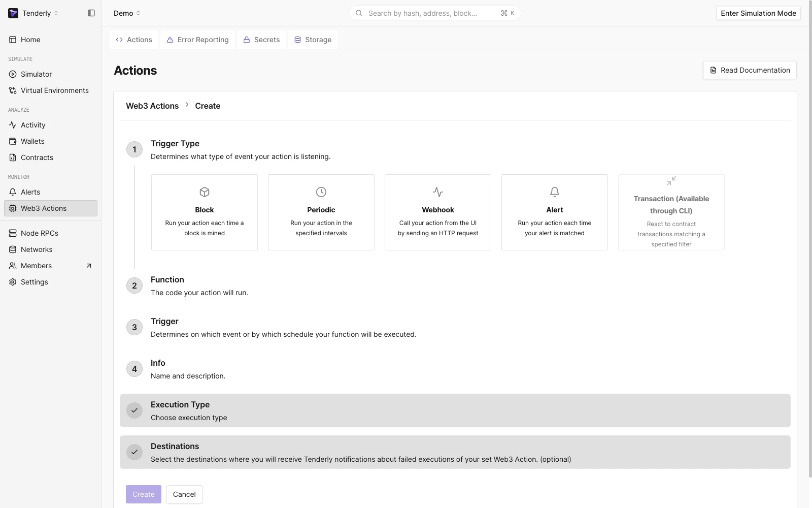Click the Contracts file icon
The image size is (812, 508).
(13, 157)
